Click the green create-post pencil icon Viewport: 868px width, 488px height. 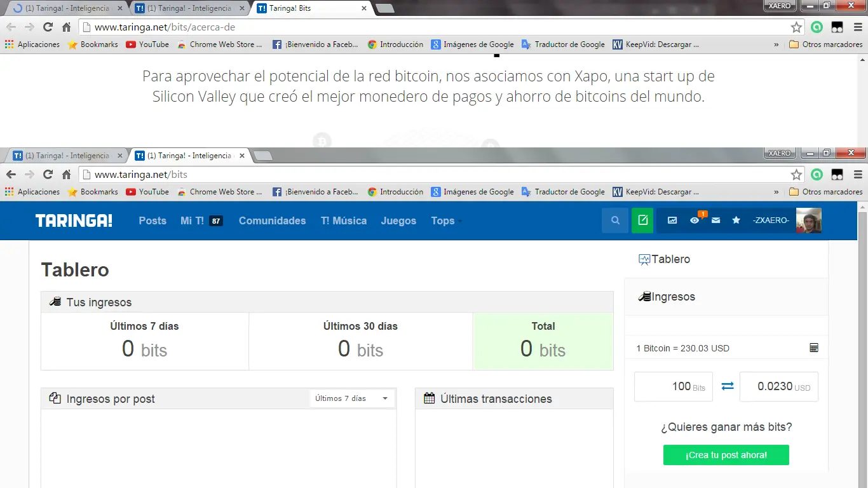642,220
